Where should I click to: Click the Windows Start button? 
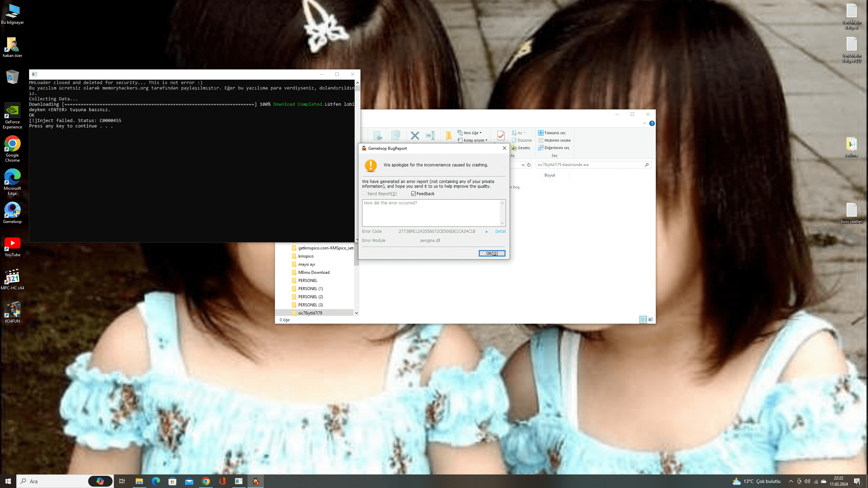8,481
